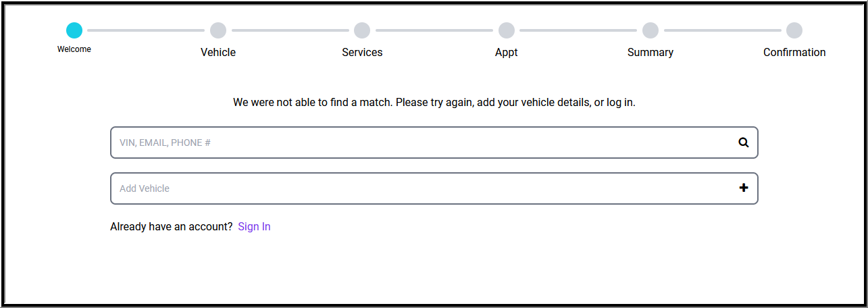Follow the Sign In link

coord(254,226)
